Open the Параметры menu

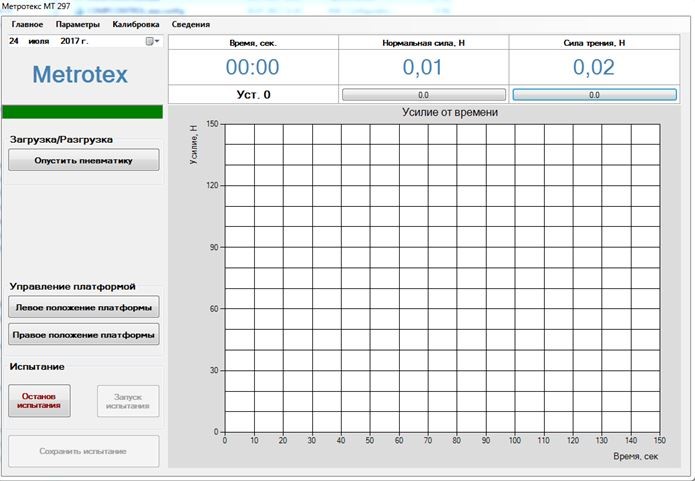[x=78, y=24]
